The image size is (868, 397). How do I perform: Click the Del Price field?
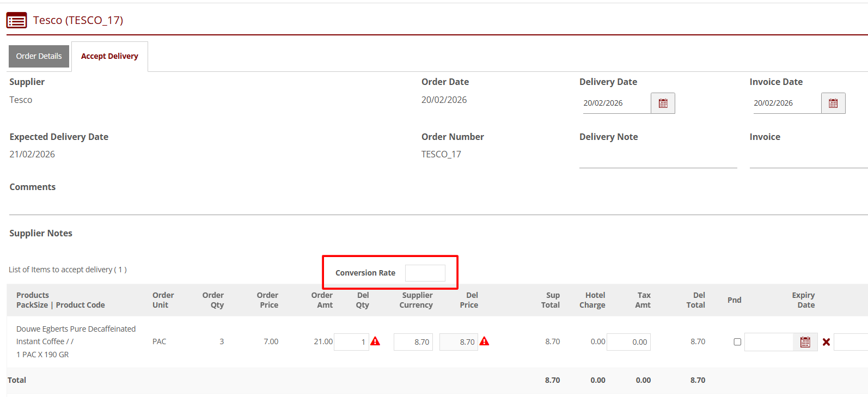click(x=459, y=342)
